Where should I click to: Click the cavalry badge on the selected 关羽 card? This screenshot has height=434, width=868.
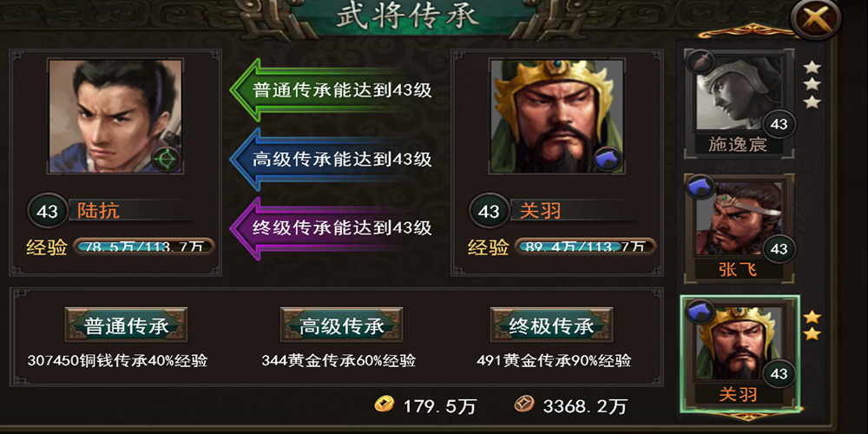[699, 311]
